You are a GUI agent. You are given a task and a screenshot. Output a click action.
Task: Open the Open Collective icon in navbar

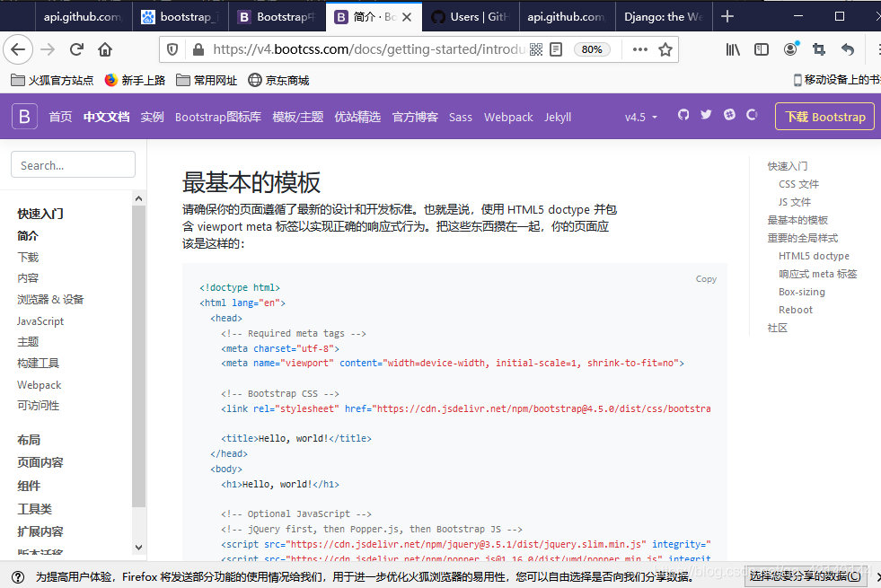(x=752, y=115)
